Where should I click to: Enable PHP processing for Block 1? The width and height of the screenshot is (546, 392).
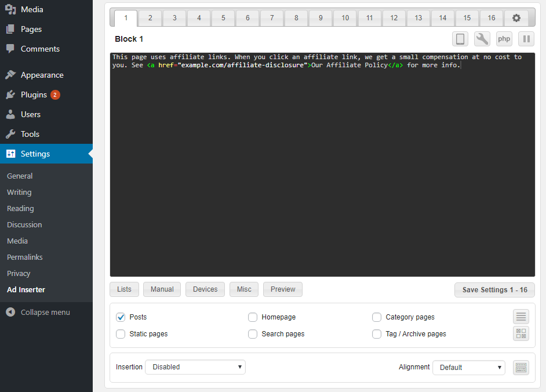(504, 38)
